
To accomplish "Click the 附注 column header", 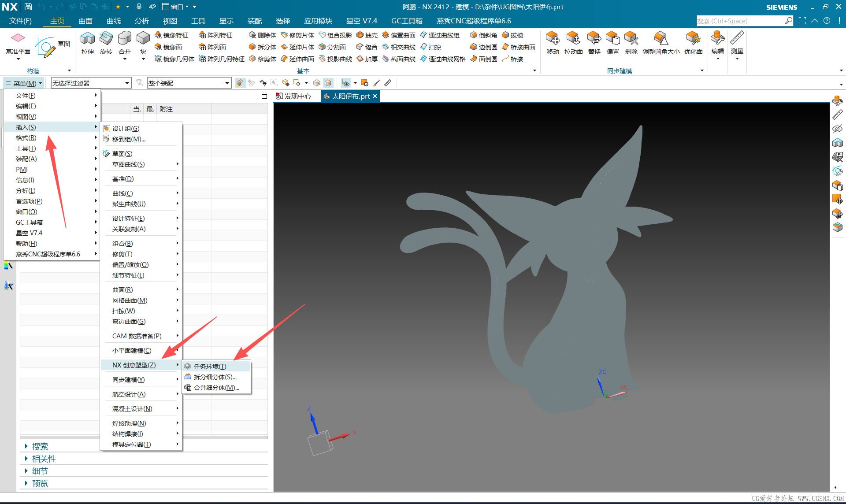I will point(166,109).
